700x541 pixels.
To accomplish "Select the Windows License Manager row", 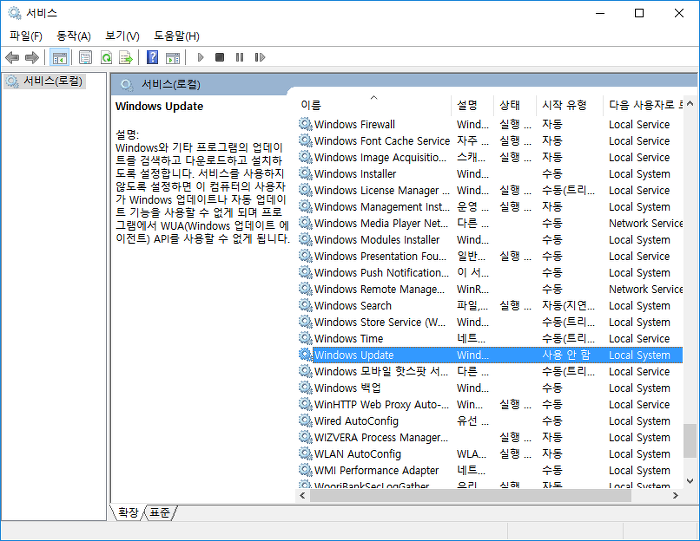I will click(x=490, y=190).
